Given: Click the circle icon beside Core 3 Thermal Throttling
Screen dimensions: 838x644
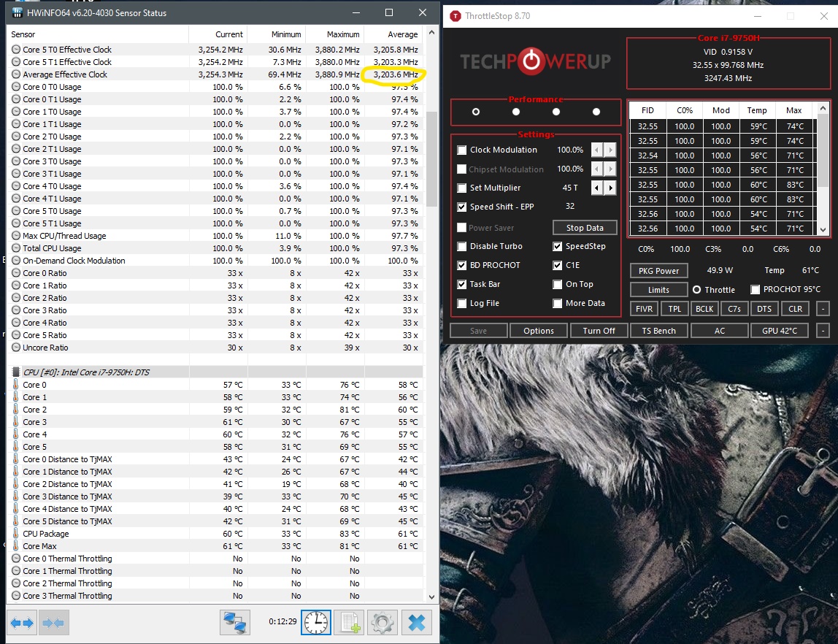Looking at the screenshot, I should point(16,595).
